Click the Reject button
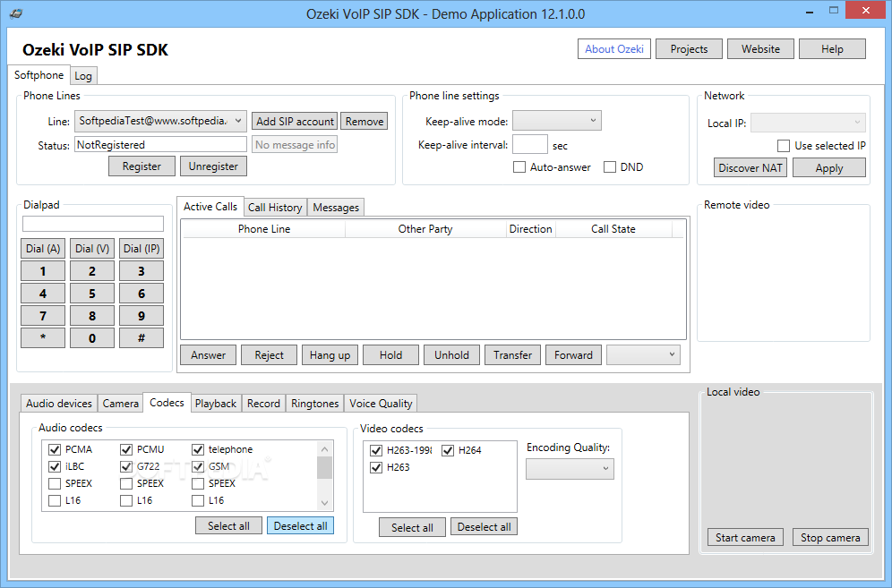 click(269, 354)
